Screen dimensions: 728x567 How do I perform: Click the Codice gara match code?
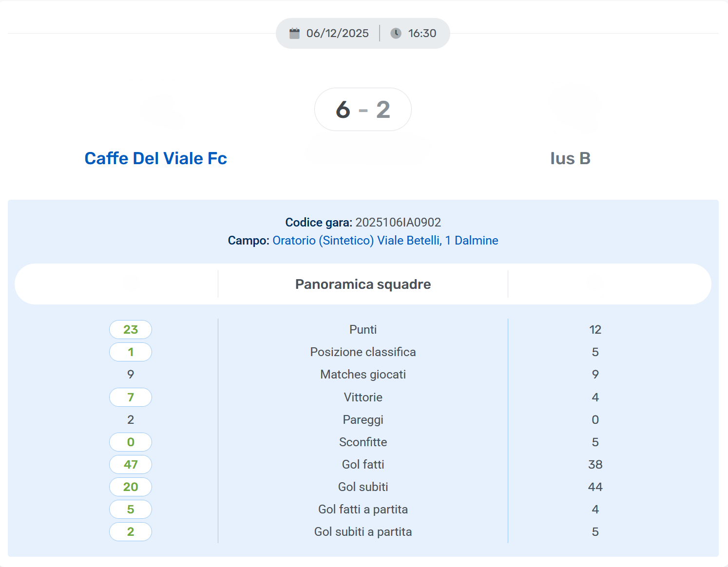(398, 223)
